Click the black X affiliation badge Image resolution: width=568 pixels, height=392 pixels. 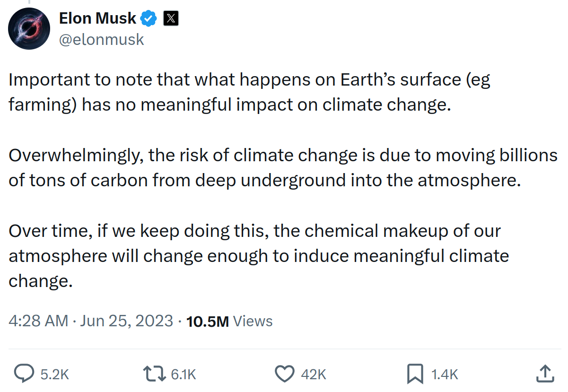(171, 19)
